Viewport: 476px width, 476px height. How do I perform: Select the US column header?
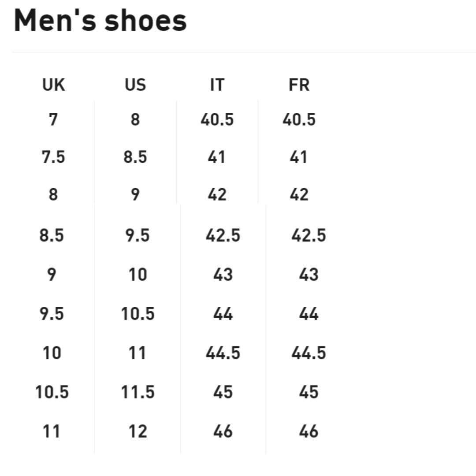tap(135, 85)
